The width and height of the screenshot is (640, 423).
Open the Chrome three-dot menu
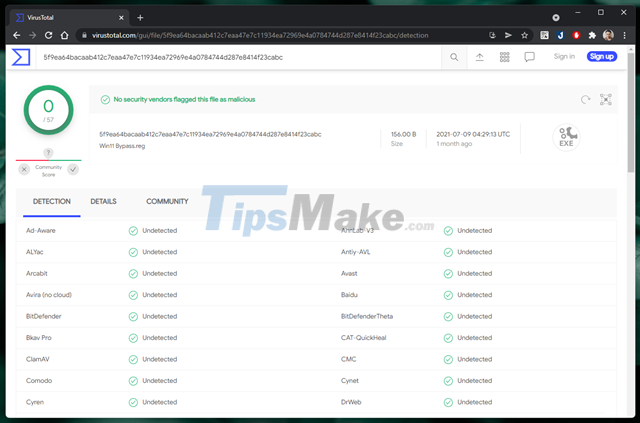point(625,34)
